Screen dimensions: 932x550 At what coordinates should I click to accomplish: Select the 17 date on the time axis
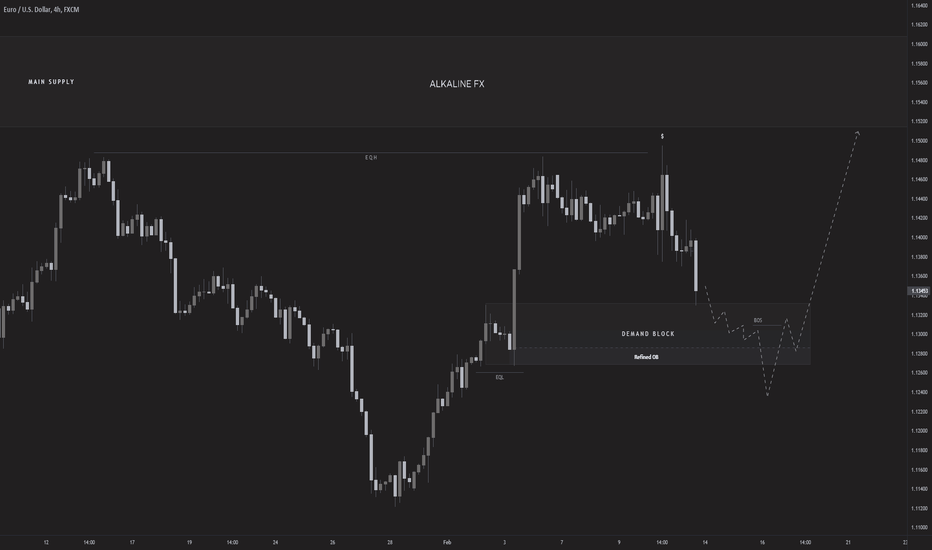[132, 542]
